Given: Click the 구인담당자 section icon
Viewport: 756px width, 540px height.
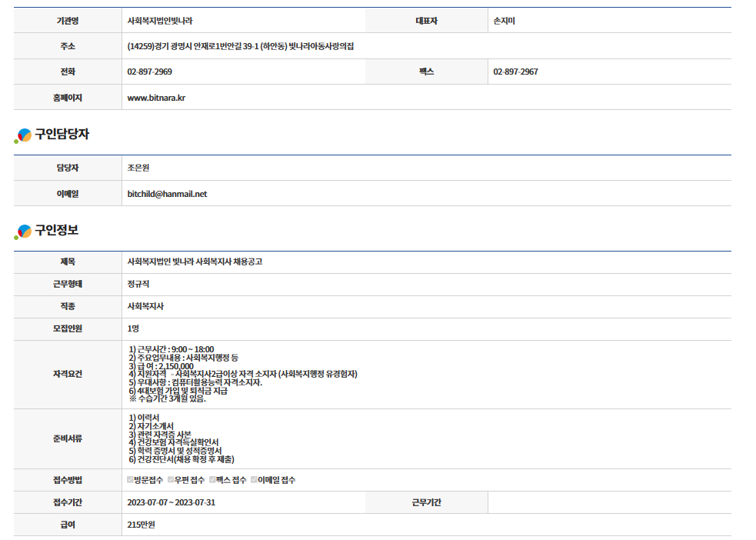Looking at the screenshot, I should 24,135.
